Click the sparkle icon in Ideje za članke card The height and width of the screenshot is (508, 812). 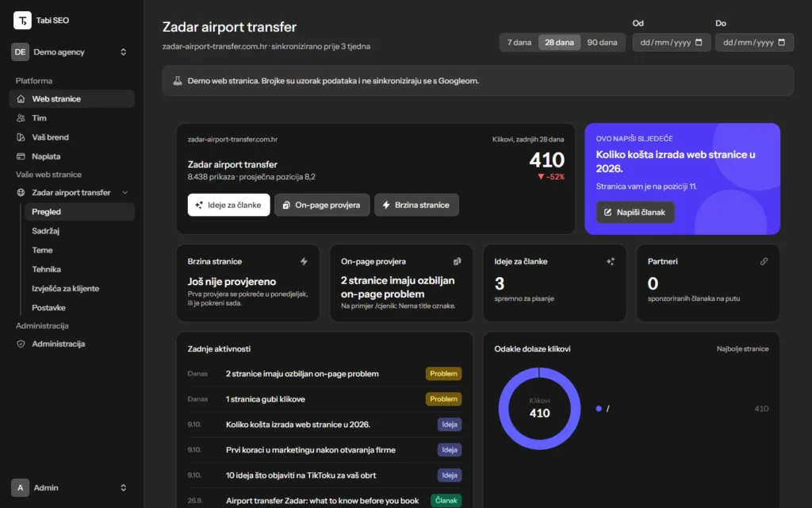[x=611, y=261]
